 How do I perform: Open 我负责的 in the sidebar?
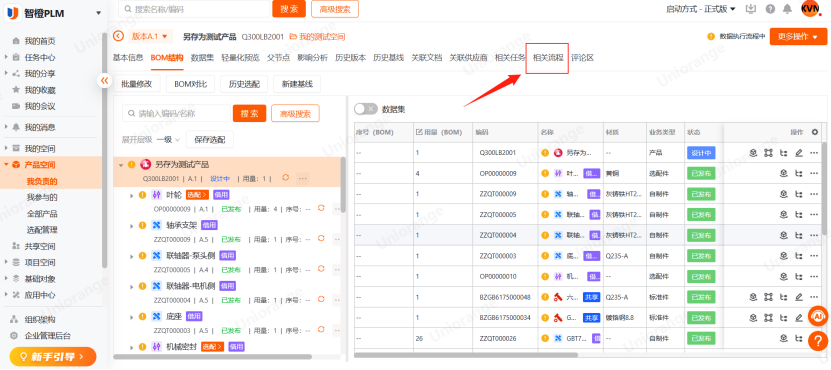(42, 181)
